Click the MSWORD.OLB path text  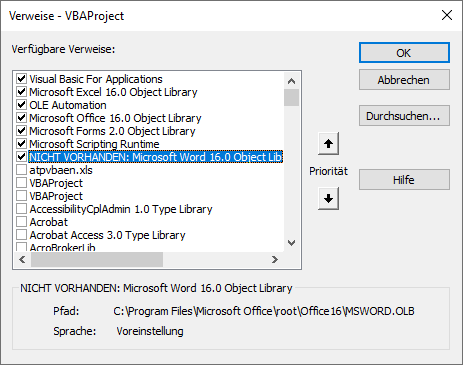pos(264,311)
